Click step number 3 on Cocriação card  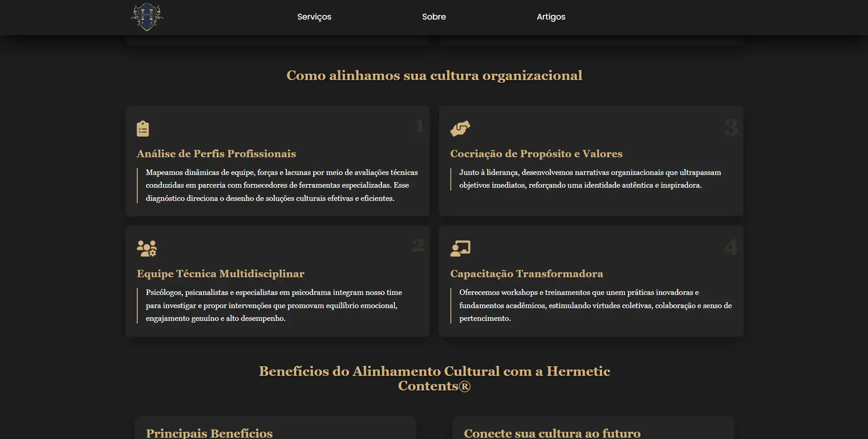(x=731, y=127)
